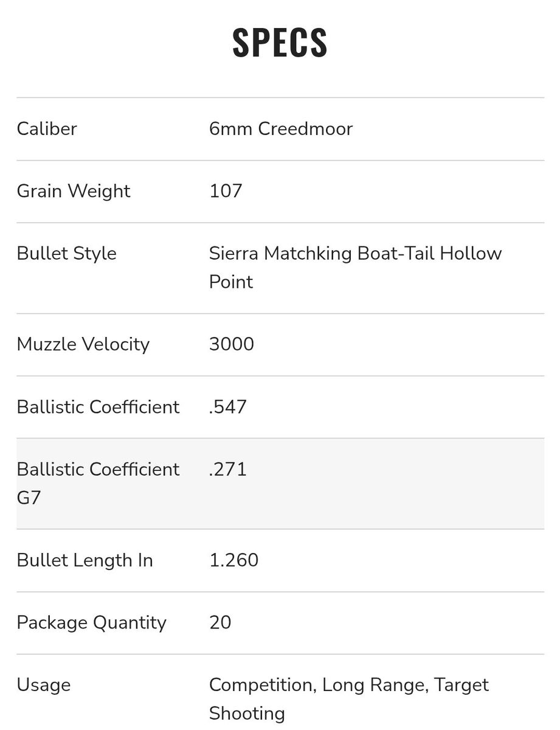Click the grain weight value 107
This screenshot has width=560, height=730.
point(226,191)
